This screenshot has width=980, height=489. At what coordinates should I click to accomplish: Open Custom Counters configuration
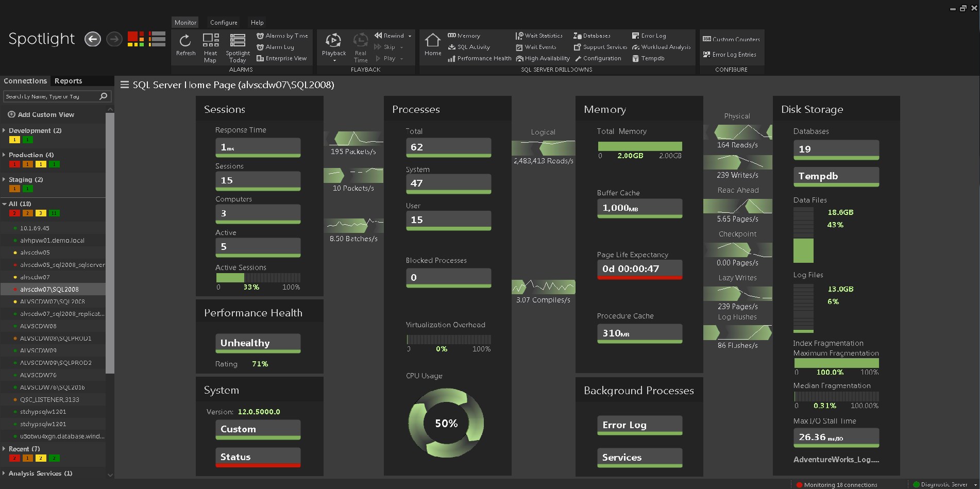click(731, 39)
